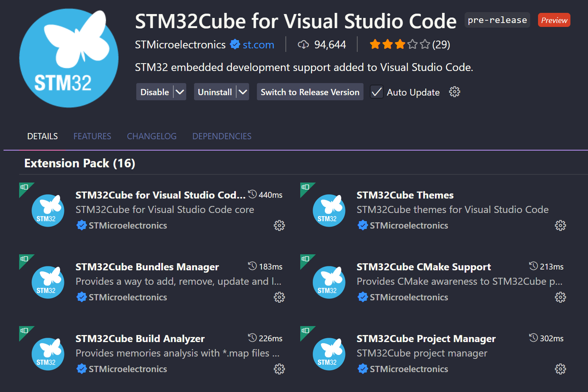Click gear icon for STM32Cube Themes
588x392 pixels.
click(560, 225)
